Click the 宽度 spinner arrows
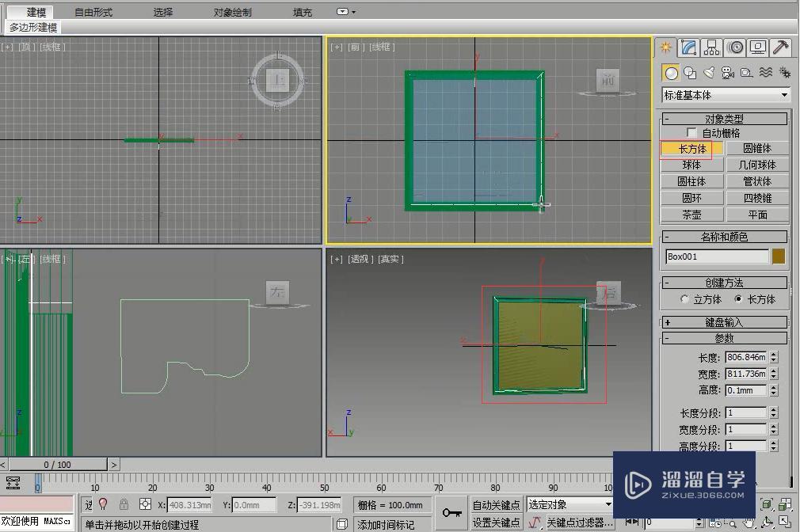 [774, 374]
